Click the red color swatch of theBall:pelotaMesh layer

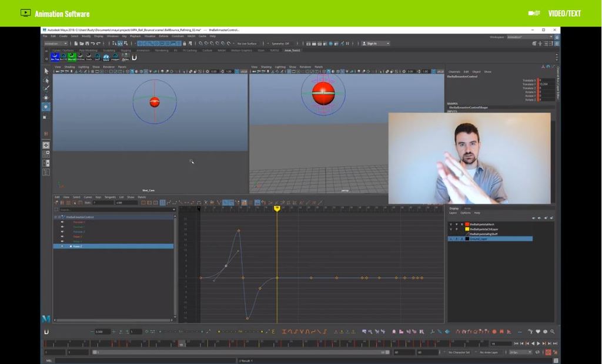coord(467,224)
